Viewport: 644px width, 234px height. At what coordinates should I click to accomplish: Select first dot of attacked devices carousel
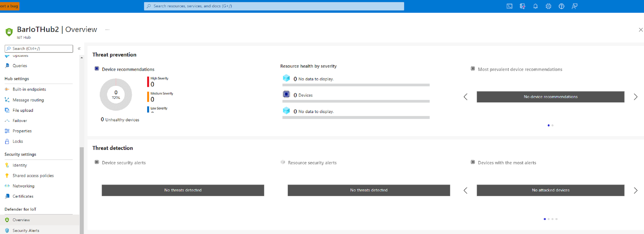pos(544,219)
